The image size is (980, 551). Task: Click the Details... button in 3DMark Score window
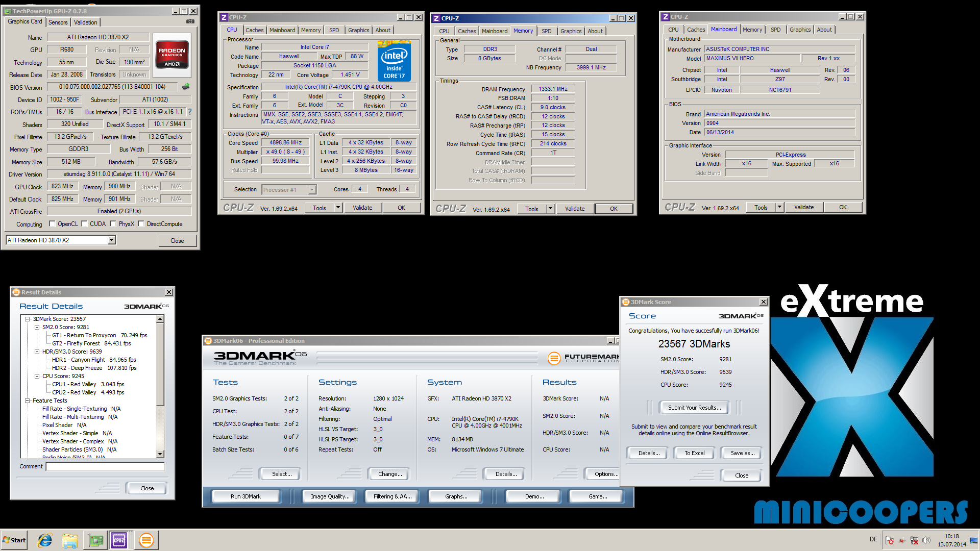pyautogui.click(x=649, y=453)
